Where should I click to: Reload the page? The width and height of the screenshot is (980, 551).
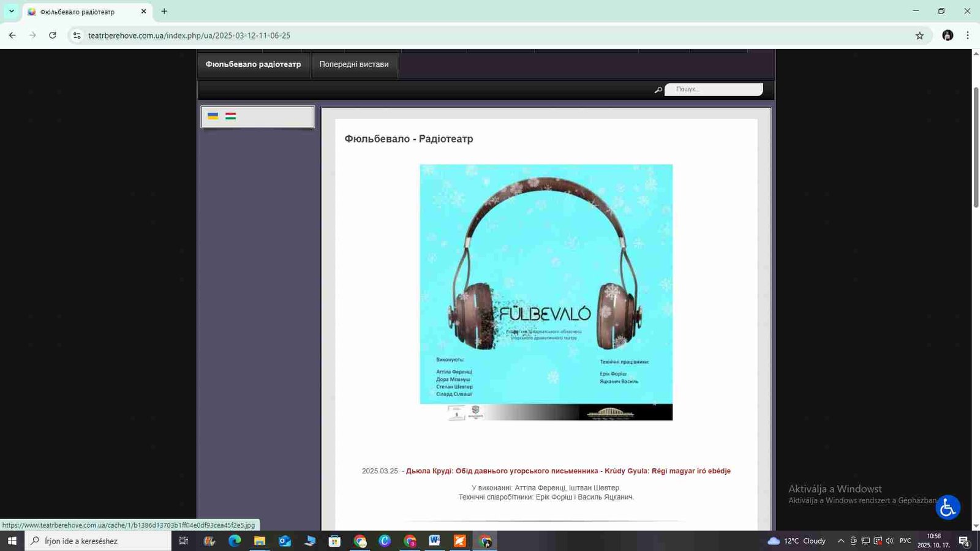(53, 36)
